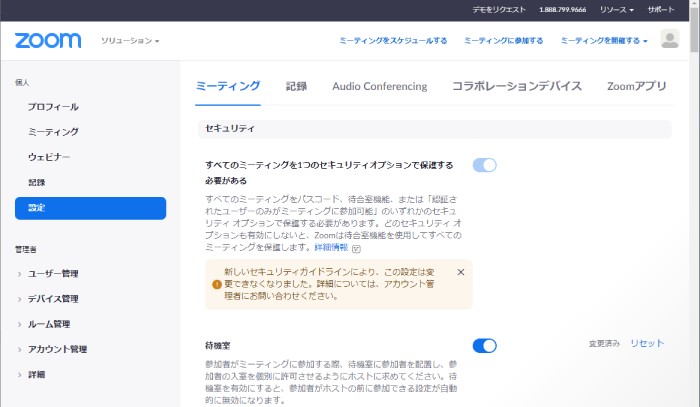Click リセット next to 待機室
This screenshot has height=407, width=700.
[647, 343]
